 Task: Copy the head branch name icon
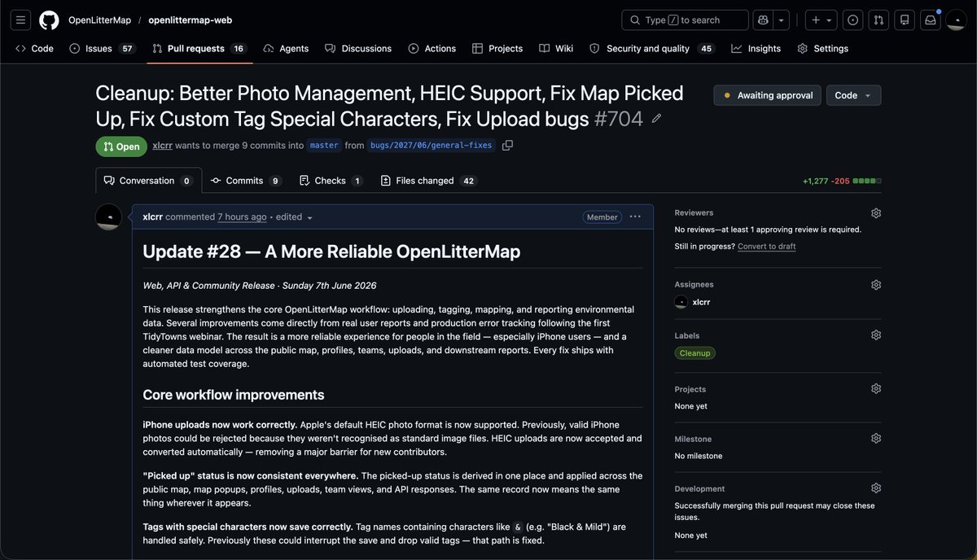click(508, 146)
